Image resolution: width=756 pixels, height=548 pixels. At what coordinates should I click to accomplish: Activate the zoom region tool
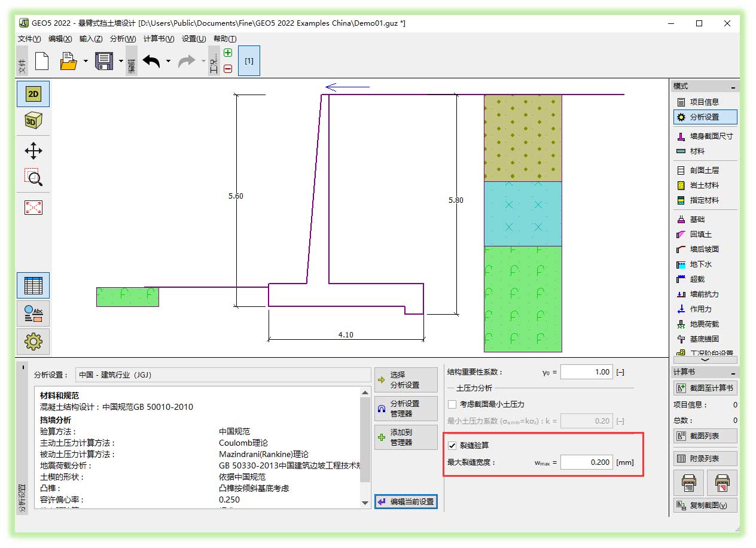tap(33, 177)
